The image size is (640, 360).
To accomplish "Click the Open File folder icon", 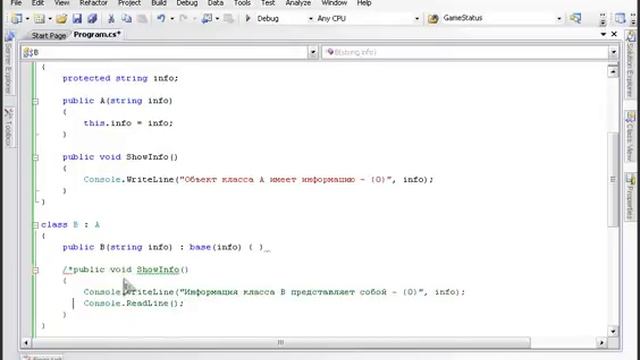I will coord(61,18).
